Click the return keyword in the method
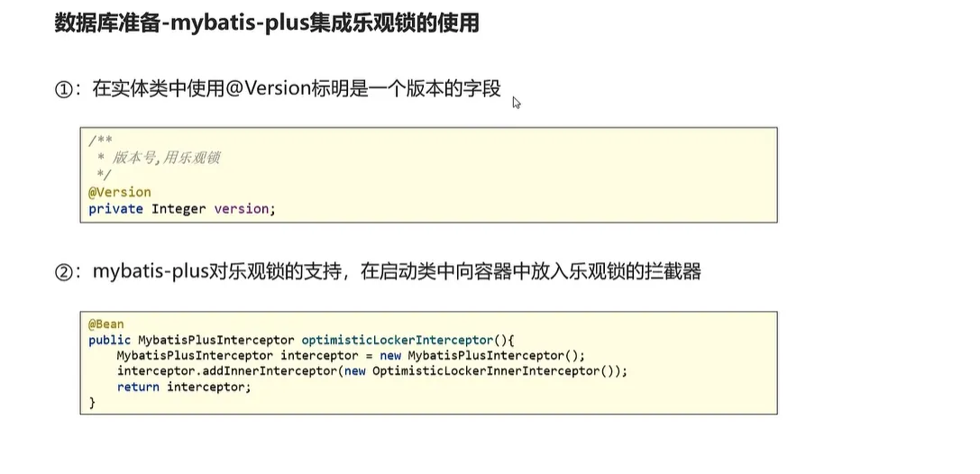This screenshot has width=980, height=474. (138, 387)
